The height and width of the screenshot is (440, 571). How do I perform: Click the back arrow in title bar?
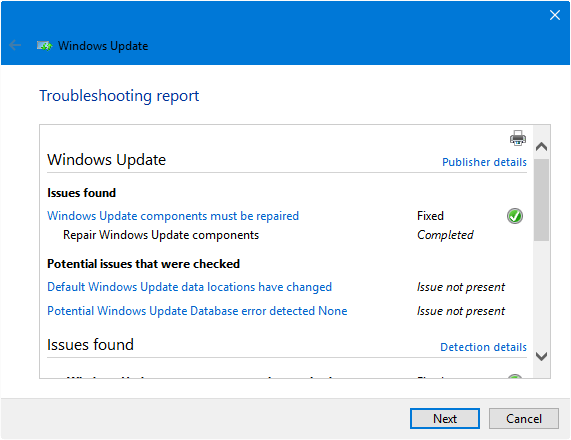15,45
